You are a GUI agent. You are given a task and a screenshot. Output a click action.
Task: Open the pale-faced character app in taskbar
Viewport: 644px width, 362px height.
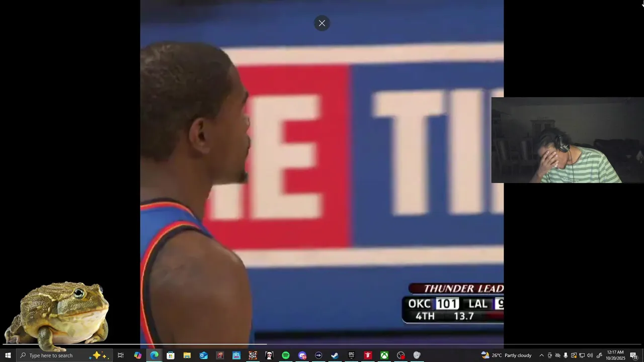click(269, 355)
